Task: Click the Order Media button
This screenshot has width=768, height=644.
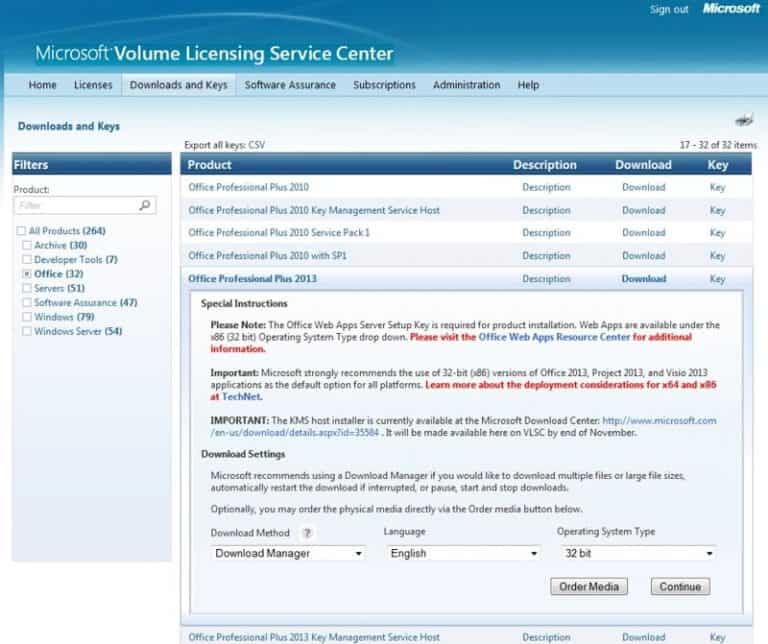Action: (589, 587)
